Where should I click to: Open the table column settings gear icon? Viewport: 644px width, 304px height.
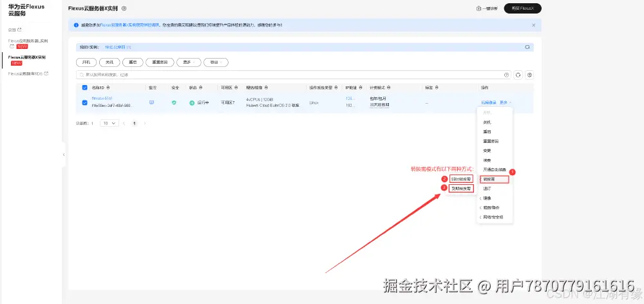pos(530,75)
